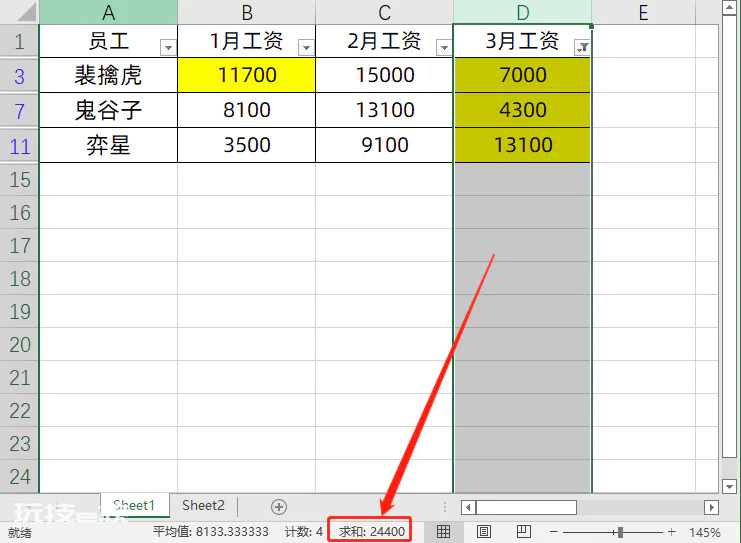Click the horizontal scrollbar thumb

pyautogui.click(x=526, y=508)
